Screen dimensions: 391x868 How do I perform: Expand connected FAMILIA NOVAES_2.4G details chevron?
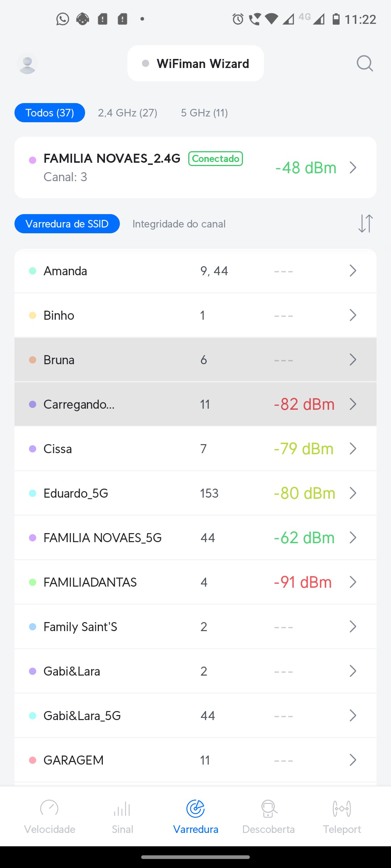point(353,167)
